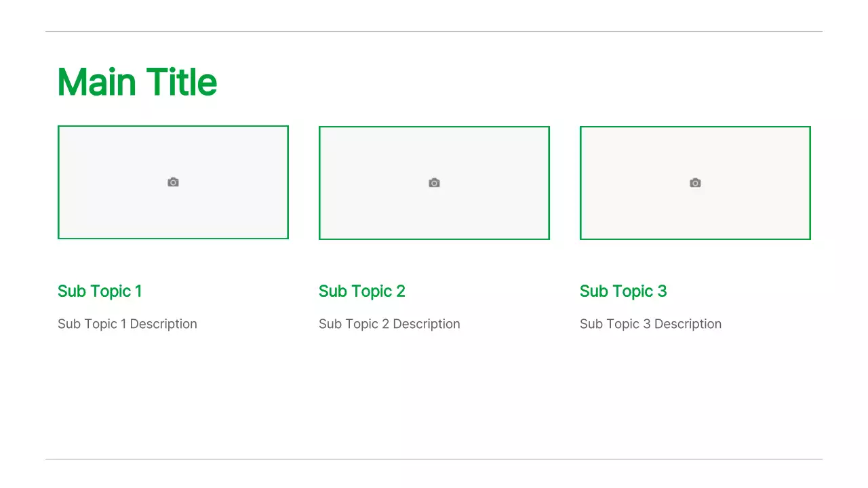Click the Sub Topic 1 Description text
This screenshot has width=868, height=488.
[127, 324]
